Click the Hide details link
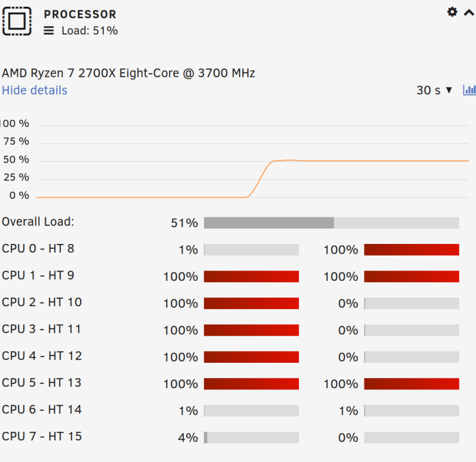The image size is (476, 462). click(x=35, y=90)
